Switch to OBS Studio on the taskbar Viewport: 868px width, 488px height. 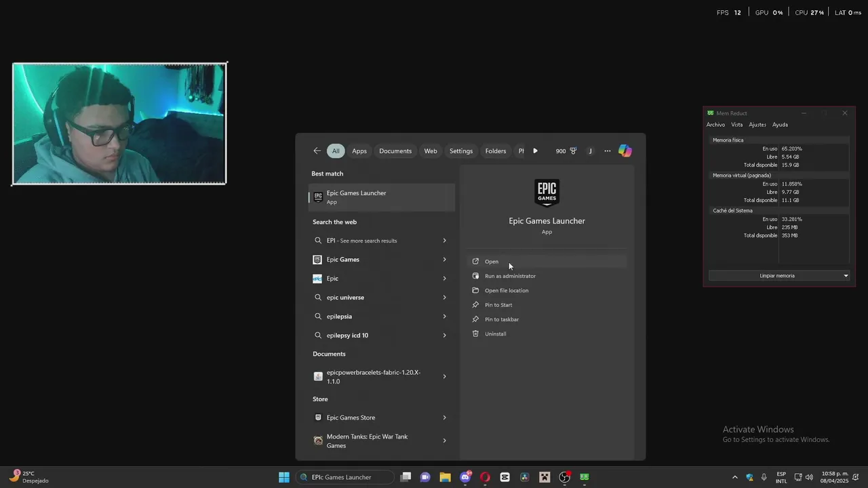[x=564, y=477]
